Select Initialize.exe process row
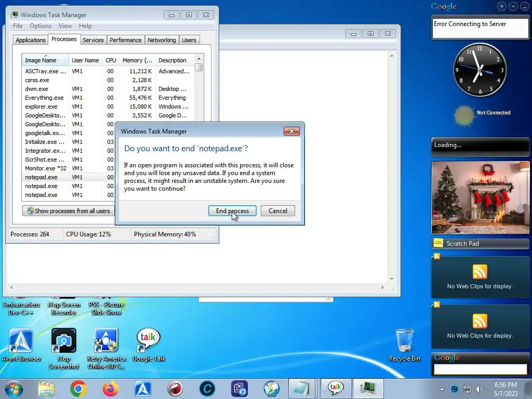The height and width of the screenshot is (399, 532). tap(69, 142)
